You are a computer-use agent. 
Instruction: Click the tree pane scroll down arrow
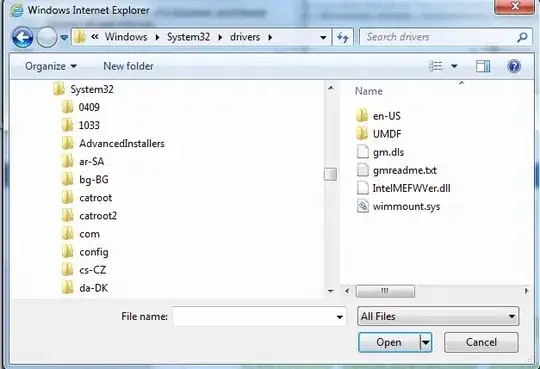click(331, 291)
